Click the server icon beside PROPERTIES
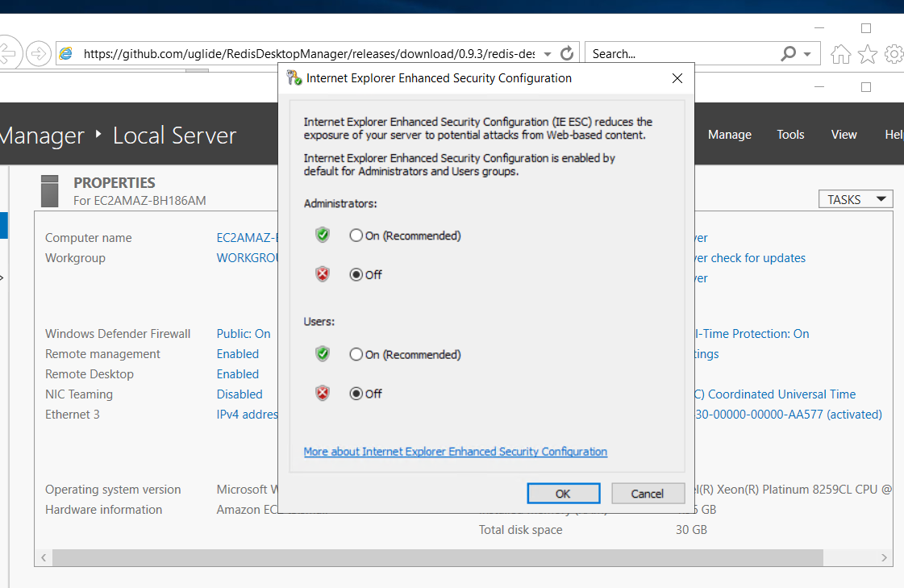The height and width of the screenshot is (588, 904). click(x=50, y=191)
